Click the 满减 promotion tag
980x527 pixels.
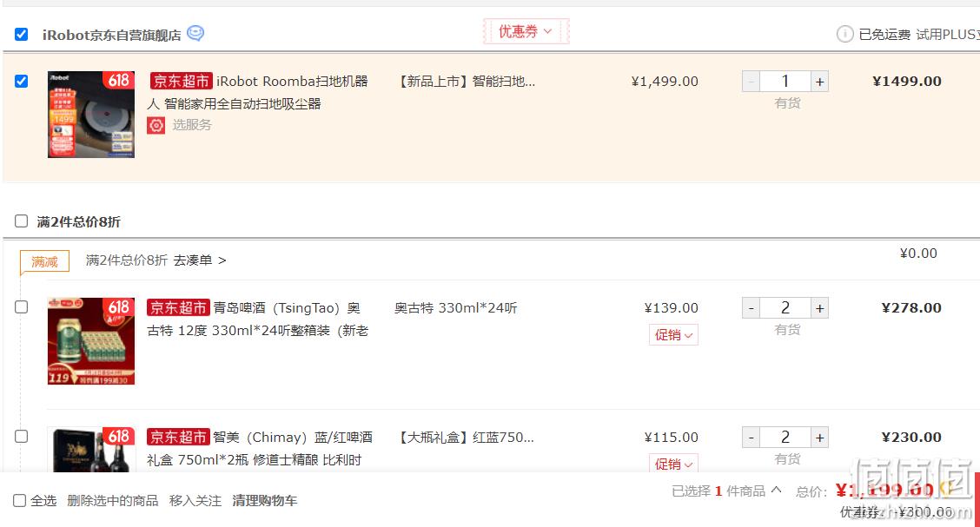[x=44, y=261]
